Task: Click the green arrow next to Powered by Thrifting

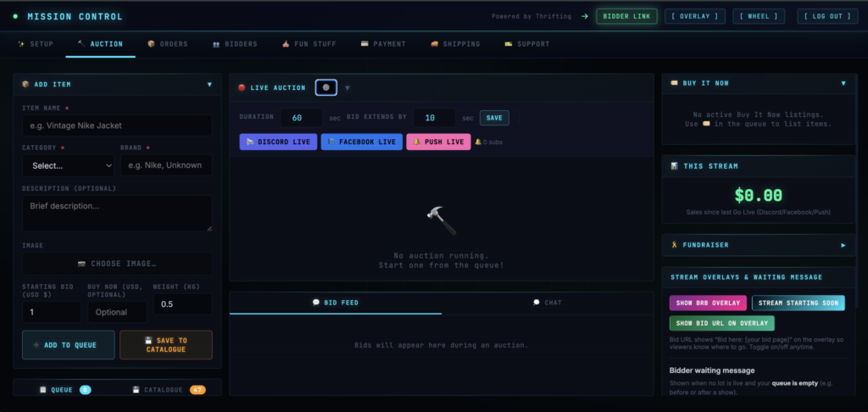Action: tap(585, 17)
